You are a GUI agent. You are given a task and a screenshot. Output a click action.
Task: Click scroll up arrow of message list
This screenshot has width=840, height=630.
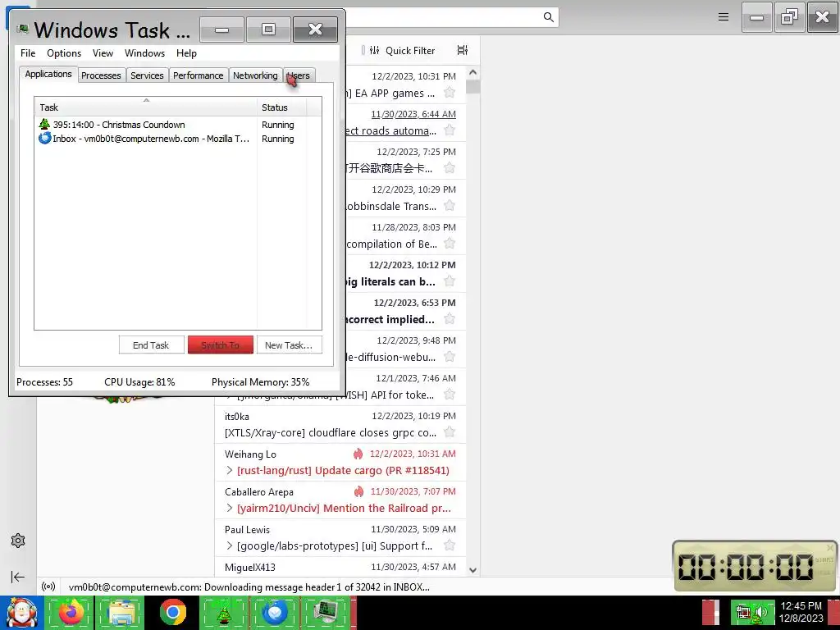pyautogui.click(x=472, y=72)
